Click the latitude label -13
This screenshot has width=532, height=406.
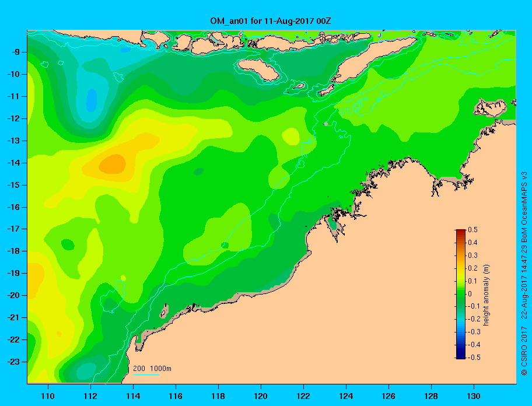pyautogui.click(x=13, y=141)
